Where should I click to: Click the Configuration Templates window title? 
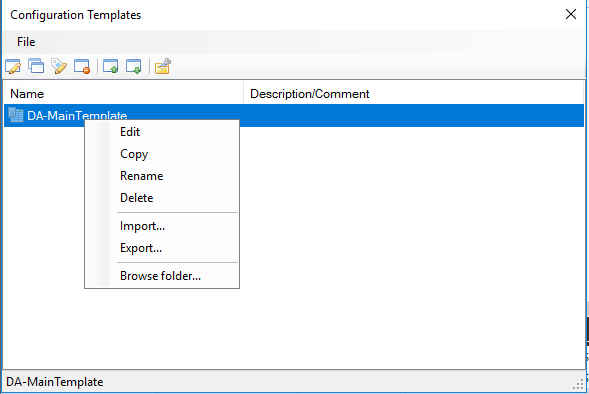click(76, 15)
